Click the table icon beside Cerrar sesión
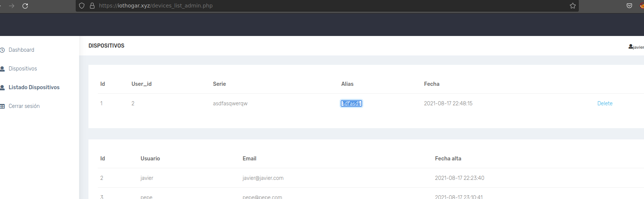 click(x=2, y=106)
